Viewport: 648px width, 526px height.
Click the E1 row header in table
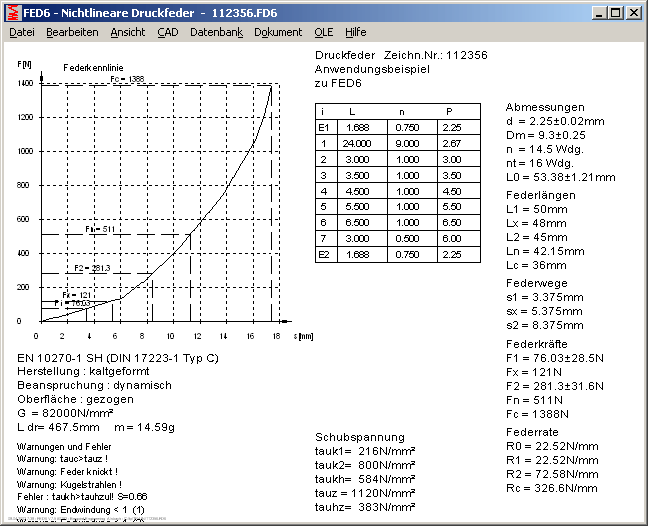(x=323, y=127)
